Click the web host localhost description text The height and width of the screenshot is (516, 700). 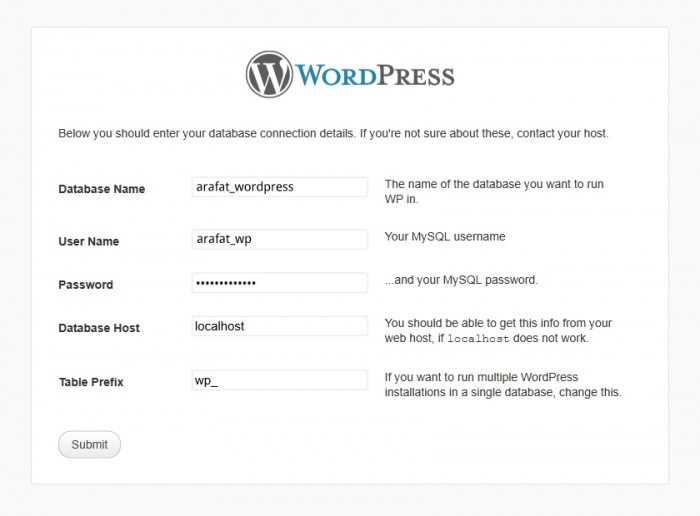tap(498, 331)
